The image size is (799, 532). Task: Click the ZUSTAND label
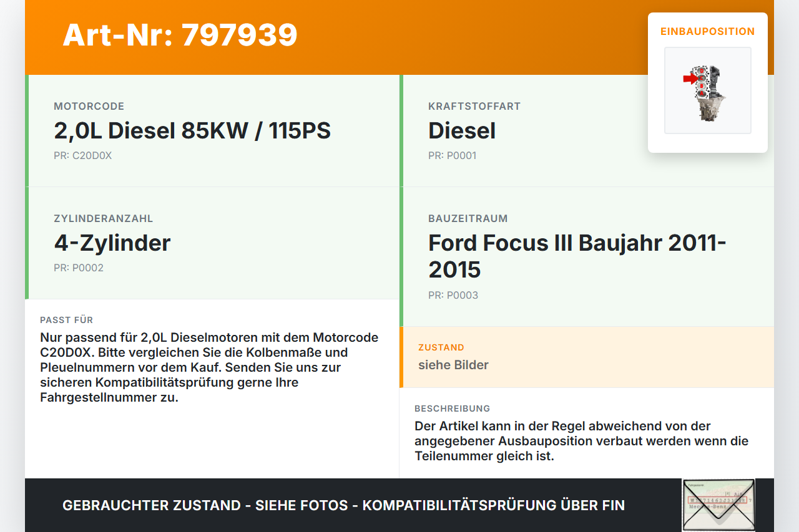tap(441, 347)
